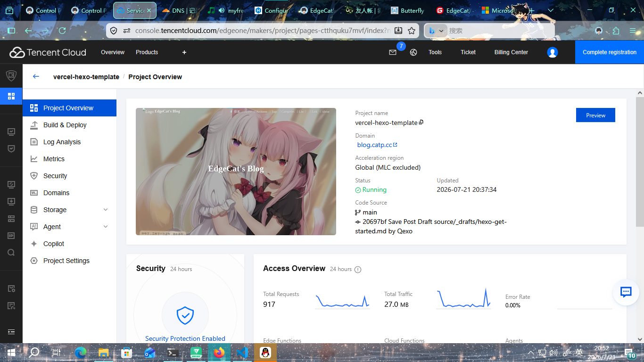Open Project Settings in the sidebar

(69, 261)
